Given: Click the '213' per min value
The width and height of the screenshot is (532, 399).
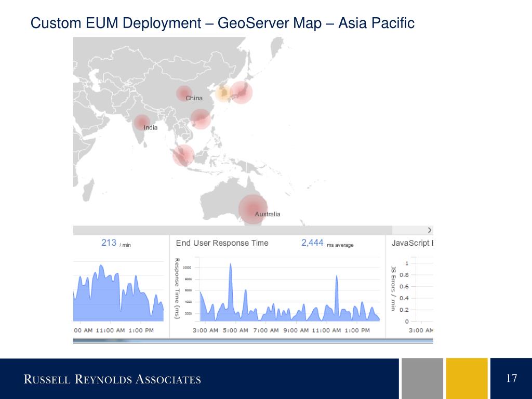Looking at the screenshot, I should tap(109, 243).
